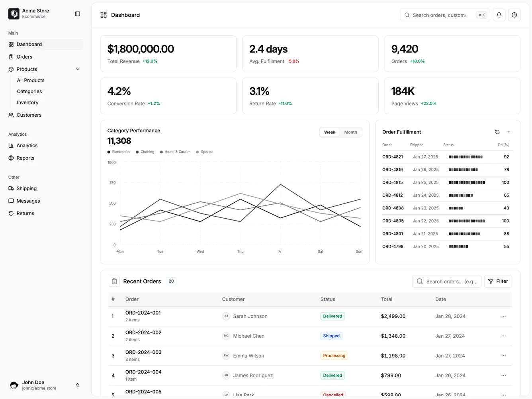Click the help question mark icon
This screenshot has height=399, width=532.
514,15
